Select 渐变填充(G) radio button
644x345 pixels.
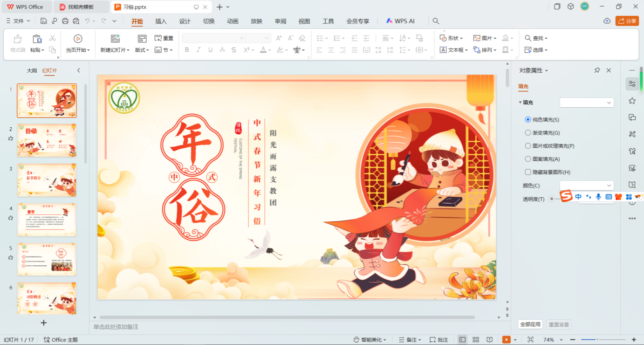coord(528,133)
